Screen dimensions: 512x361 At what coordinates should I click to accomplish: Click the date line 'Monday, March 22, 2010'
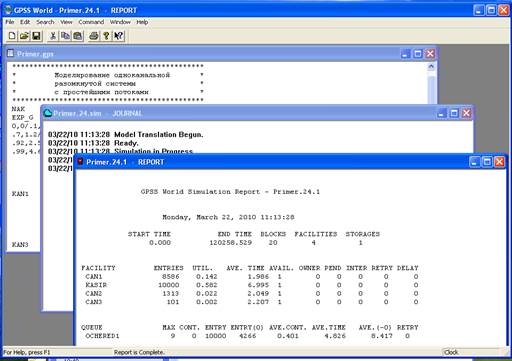click(209, 217)
